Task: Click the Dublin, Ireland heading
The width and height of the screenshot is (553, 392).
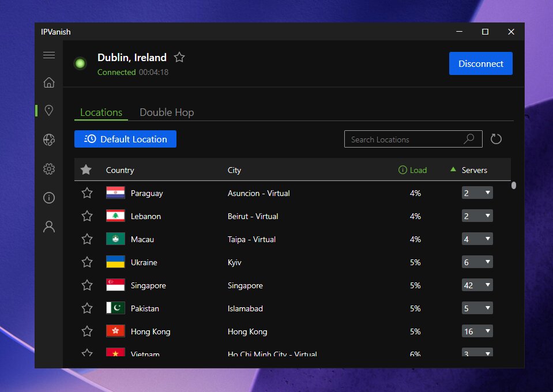Action: [x=132, y=58]
